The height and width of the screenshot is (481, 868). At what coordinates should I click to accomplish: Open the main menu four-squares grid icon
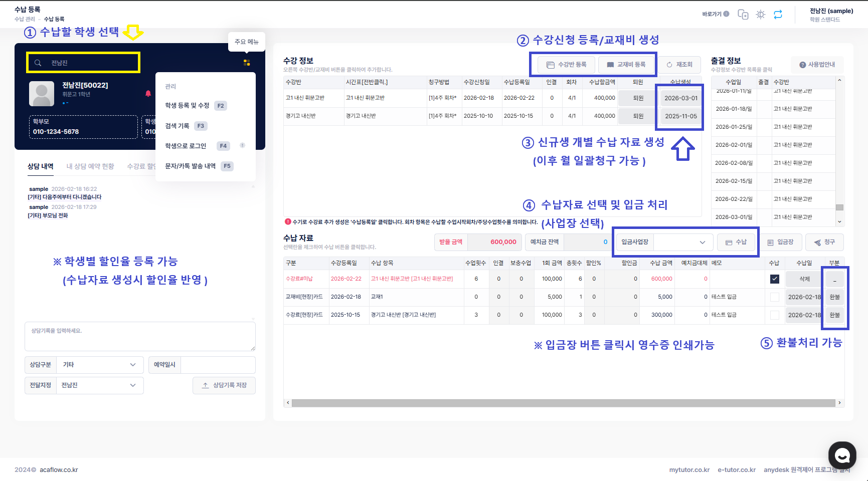point(247,63)
